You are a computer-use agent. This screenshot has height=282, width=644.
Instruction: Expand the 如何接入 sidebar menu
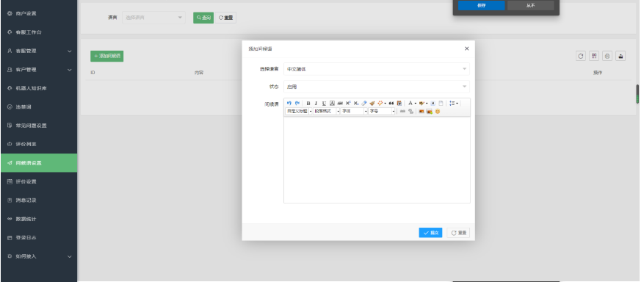click(x=39, y=256)
